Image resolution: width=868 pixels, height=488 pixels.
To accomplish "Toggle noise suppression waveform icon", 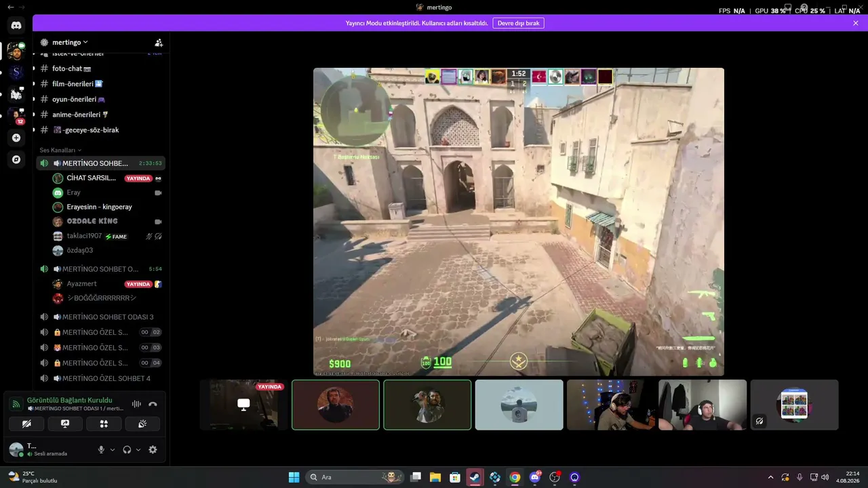I will pyautogui.click(x=136, y=404).
